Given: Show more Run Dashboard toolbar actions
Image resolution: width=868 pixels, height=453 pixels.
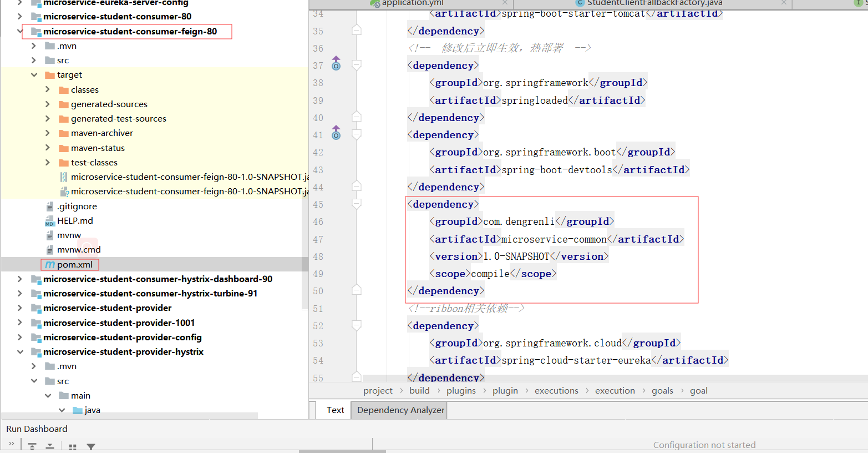Looking at the screenshot, I should pyautogui.click(x=12, y=444).
